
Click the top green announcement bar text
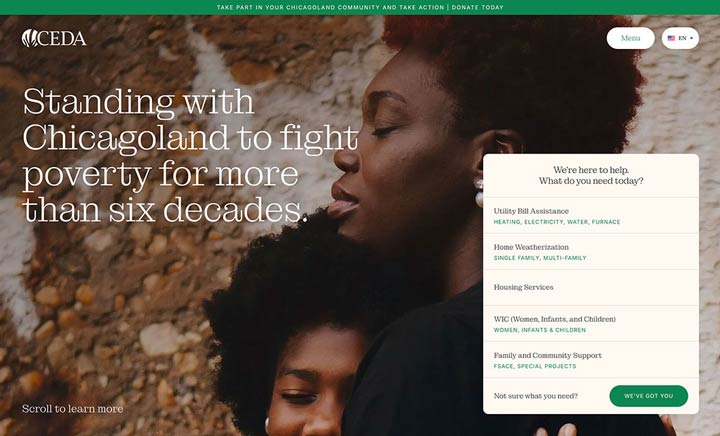tap(360, 7)
